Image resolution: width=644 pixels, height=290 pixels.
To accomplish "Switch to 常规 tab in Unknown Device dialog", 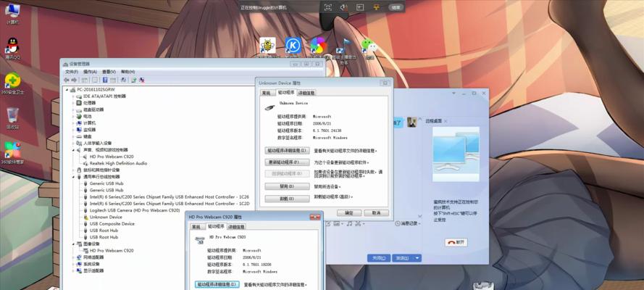I will coord(266,94).
